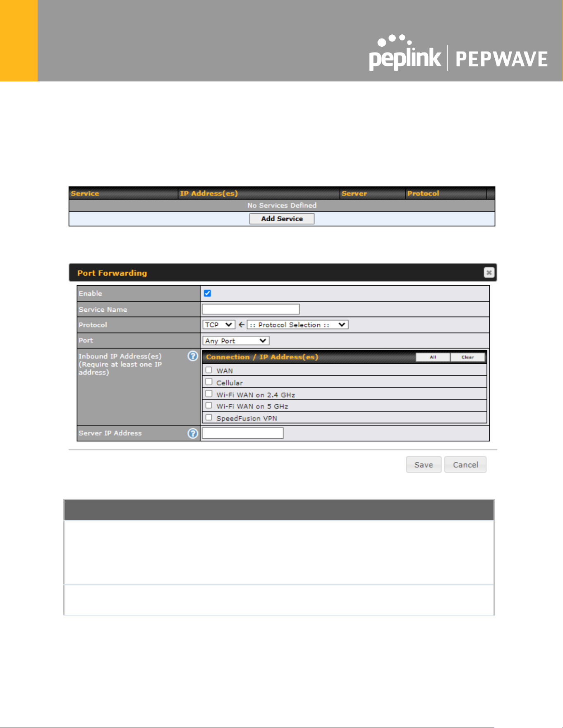Save the port forwarding settings

click(424, 465)
